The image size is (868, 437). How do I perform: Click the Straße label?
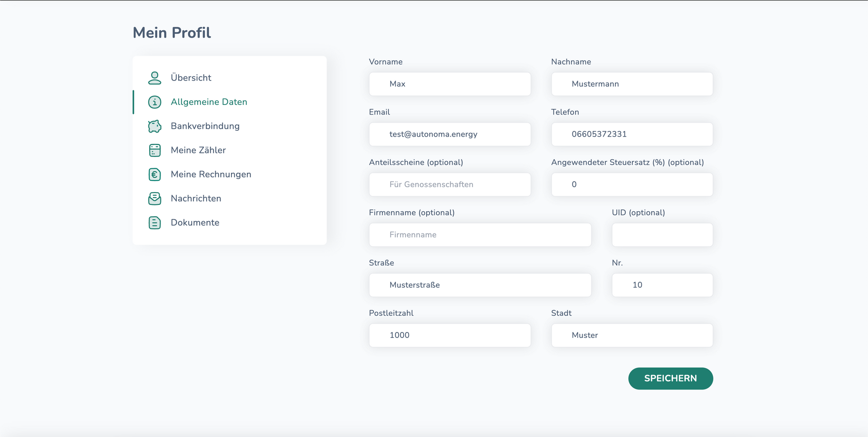382,262
